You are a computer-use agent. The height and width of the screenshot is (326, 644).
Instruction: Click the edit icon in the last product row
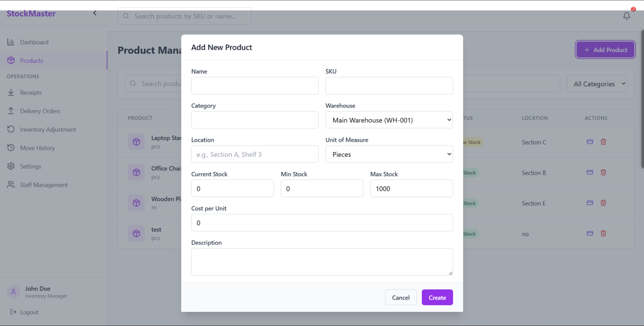click(x=590, y=234)
